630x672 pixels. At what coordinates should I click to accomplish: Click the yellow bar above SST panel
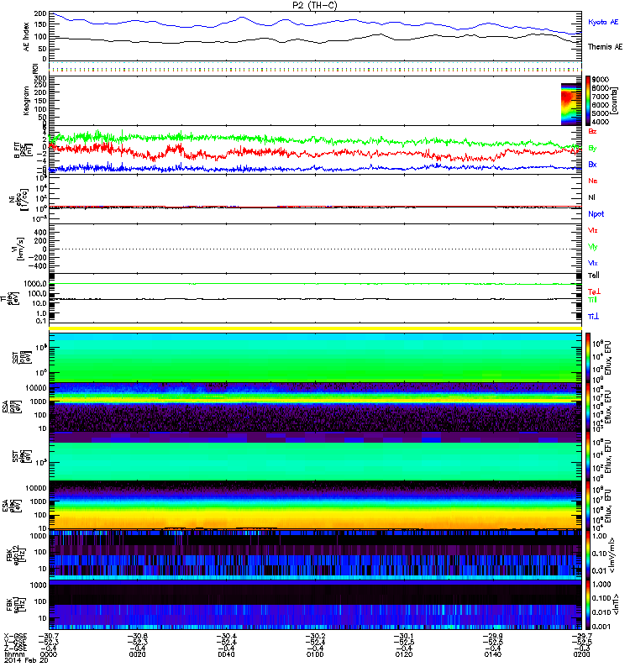tap(316, 328)
